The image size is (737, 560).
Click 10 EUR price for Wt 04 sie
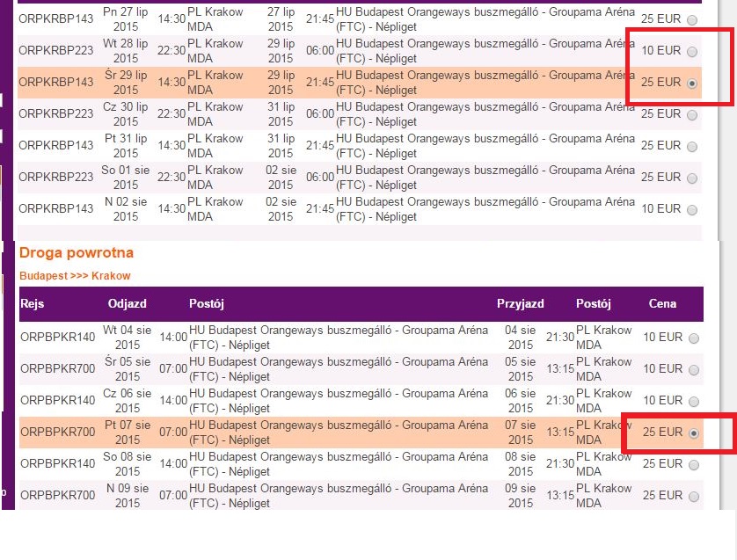tap(663, 337)
